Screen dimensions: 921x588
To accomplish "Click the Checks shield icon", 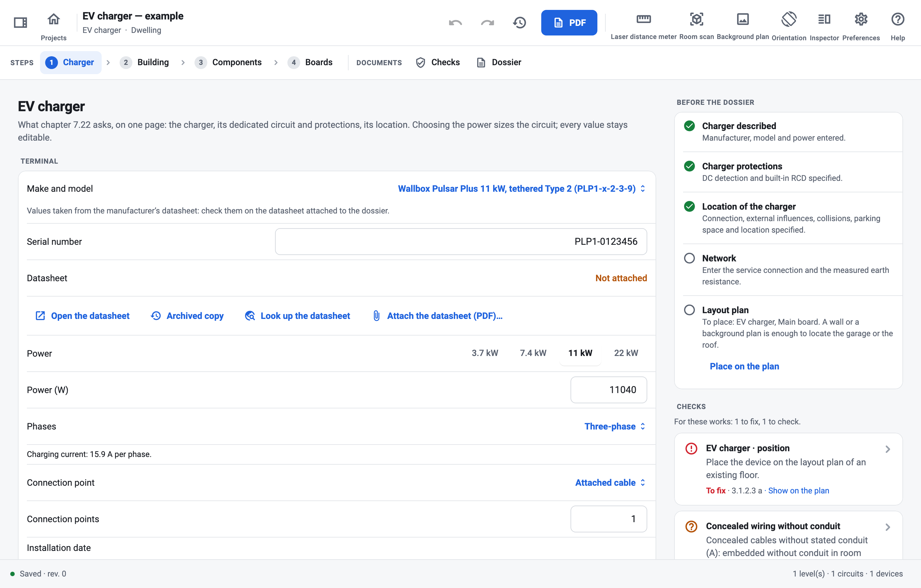I will (x=420, y=62).
